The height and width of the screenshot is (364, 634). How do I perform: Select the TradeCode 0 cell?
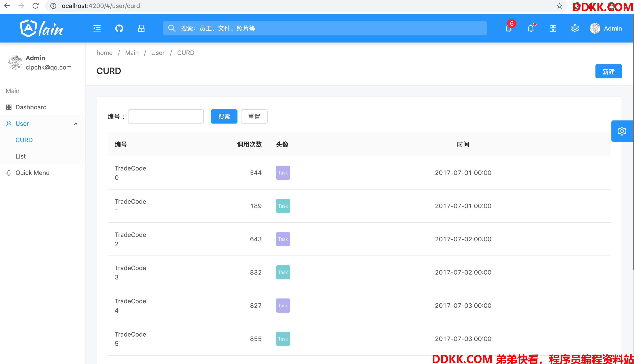130,173
